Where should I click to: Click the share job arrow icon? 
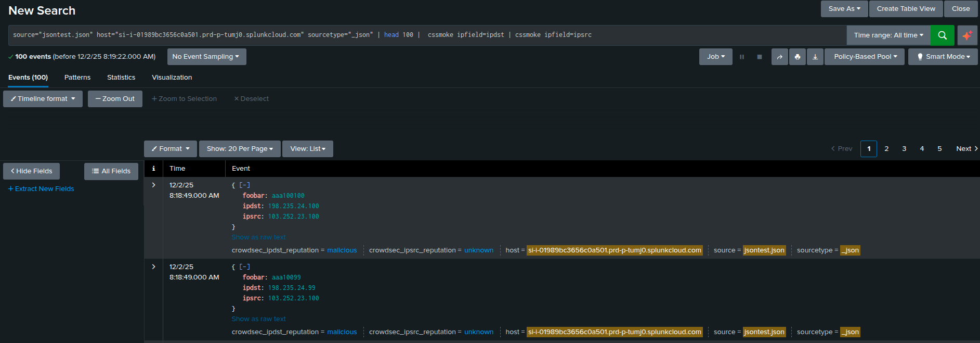pyautogui.click(x=779, y=57)
